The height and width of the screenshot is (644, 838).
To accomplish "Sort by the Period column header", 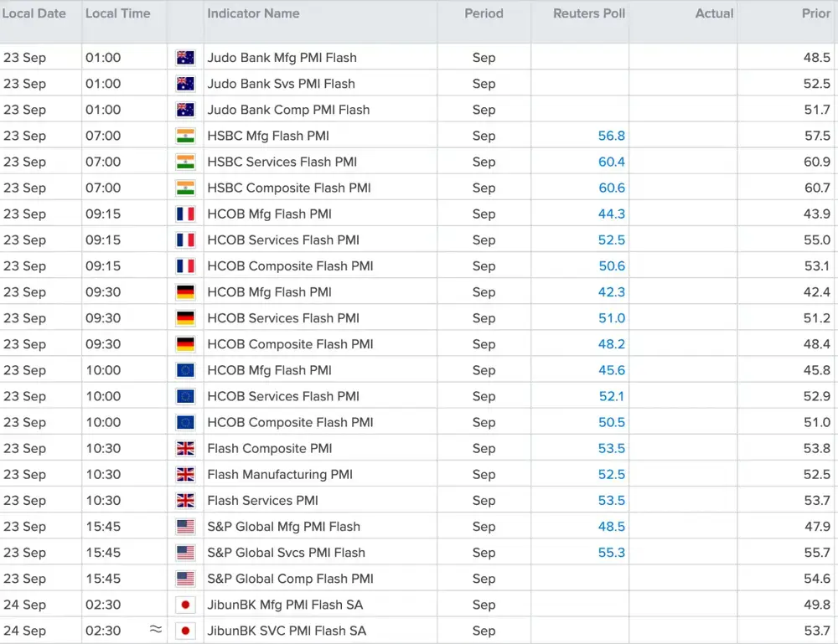I will click(x=484, y=13).
